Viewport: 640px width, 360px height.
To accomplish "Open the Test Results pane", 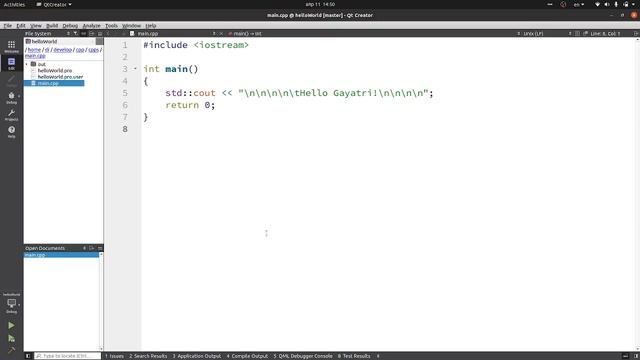I will 354,356.
